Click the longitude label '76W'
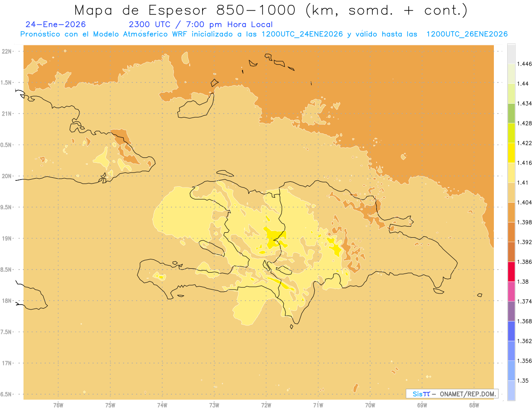The image size is (532, 411). pos(58,405)
